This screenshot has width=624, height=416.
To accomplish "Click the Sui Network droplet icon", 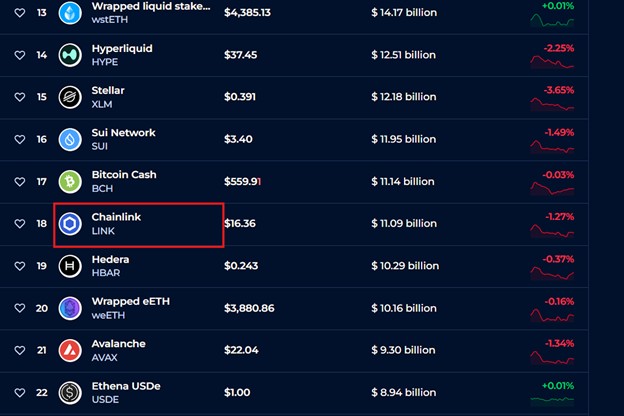I will [x=70, y=139].
